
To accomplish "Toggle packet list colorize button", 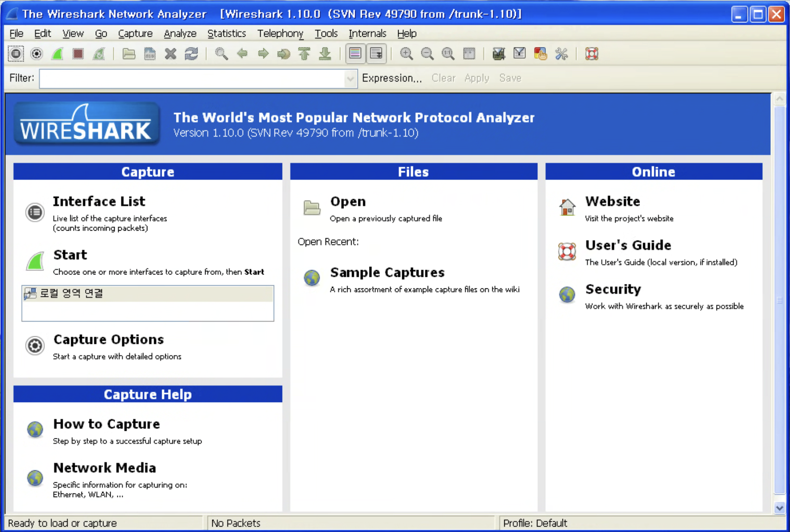I will 355,54.
